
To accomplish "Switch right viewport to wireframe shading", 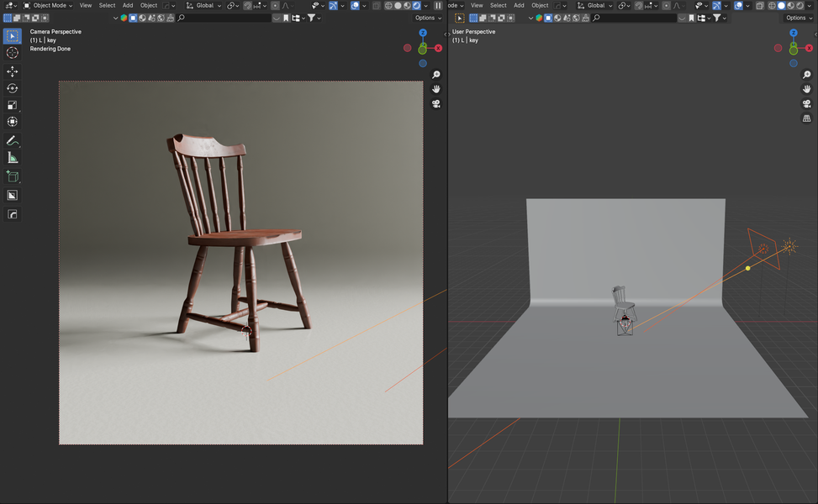I will pos(772,5).
